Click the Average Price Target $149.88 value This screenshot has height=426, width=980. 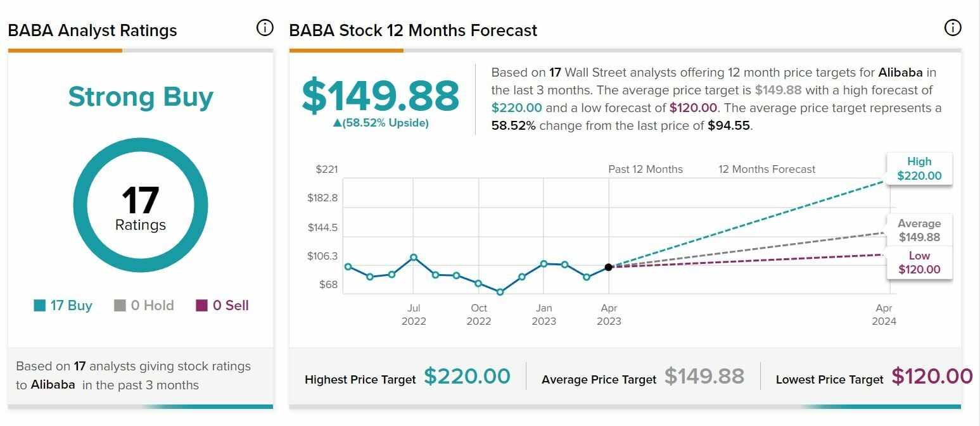(704, 376)
